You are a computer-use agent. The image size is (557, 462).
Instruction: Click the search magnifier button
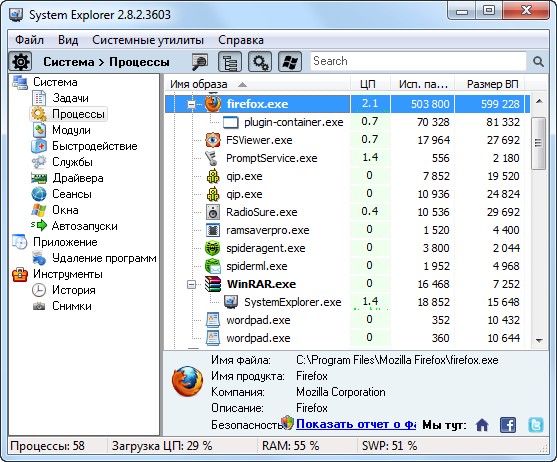point(538,62)
